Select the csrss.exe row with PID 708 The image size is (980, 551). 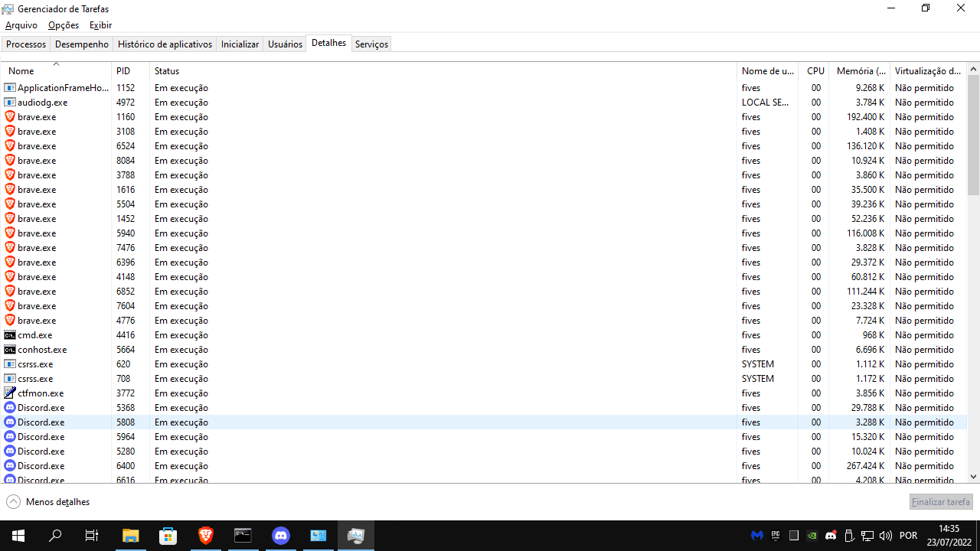[x=484, y=379]
